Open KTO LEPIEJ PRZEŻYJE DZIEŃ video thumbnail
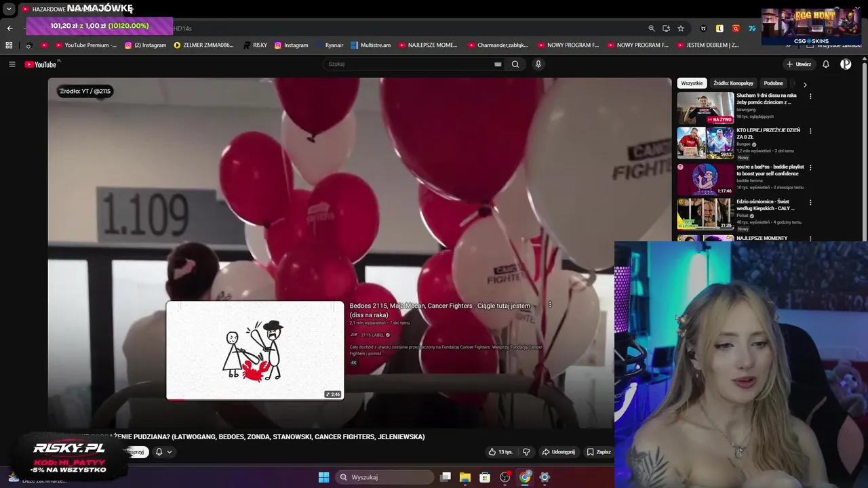 [x=705, y=143]
